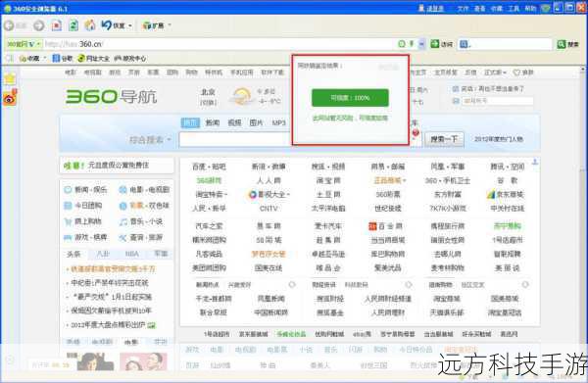Expand the 收藏 favorites dropdown on the bookmarks bar
Screen dimensions: 588x383
click(x=45, y=58)
